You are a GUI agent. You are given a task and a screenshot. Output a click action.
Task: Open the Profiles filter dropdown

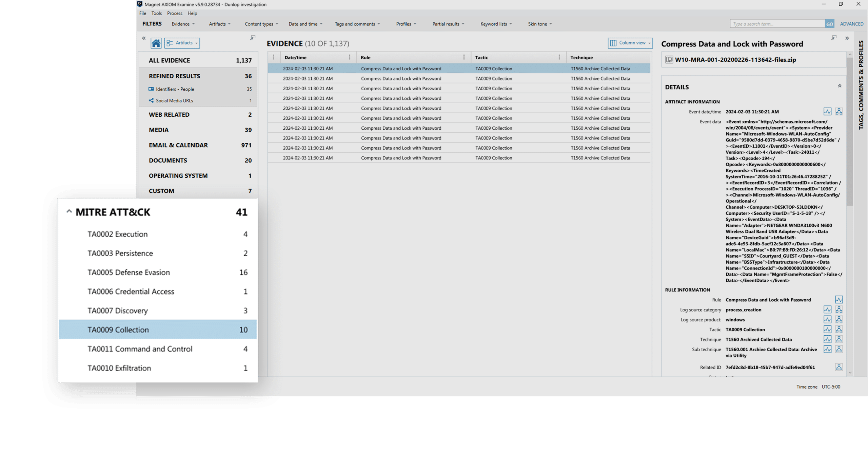(x=406, y=24)
